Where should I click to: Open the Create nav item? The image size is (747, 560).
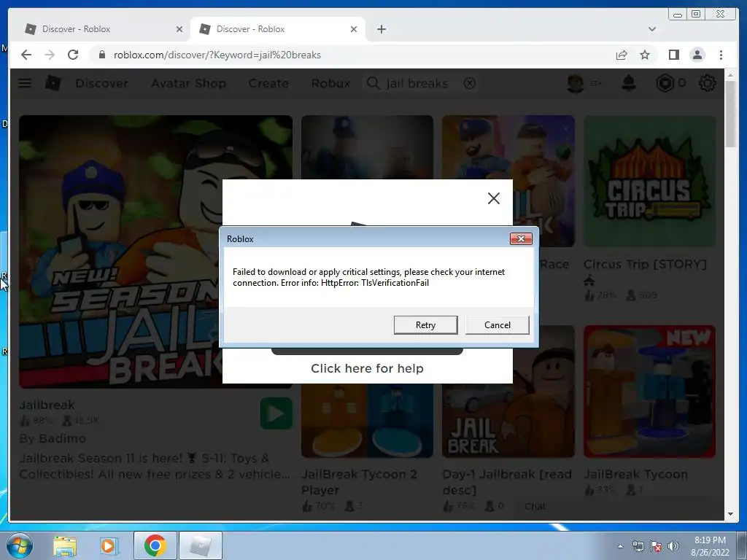click(268, 83)
